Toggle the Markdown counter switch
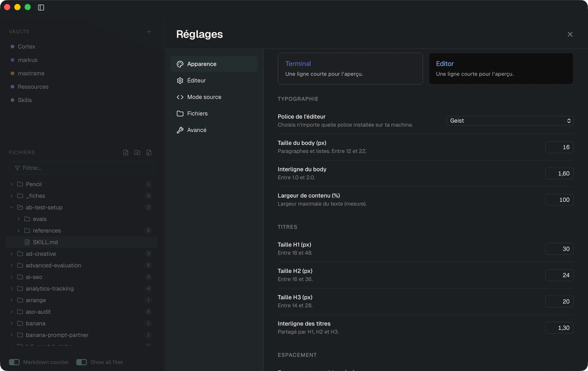This screenshot has width=588, height=371. (14, 362)
